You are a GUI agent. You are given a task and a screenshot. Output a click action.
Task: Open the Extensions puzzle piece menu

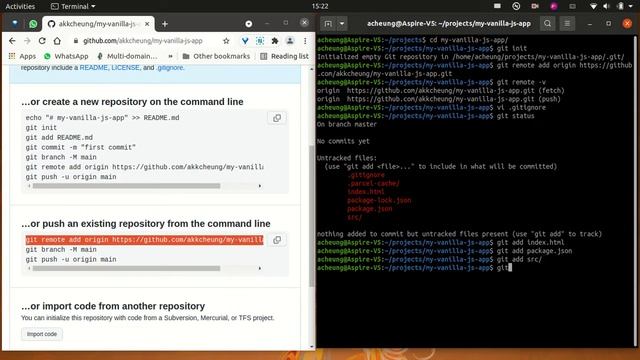[x=275, y=41]
